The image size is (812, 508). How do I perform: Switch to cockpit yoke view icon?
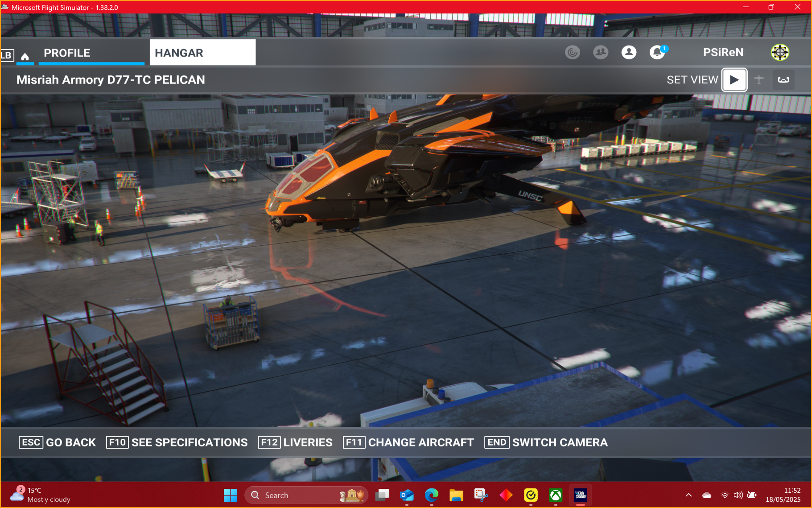click(783, 80)
